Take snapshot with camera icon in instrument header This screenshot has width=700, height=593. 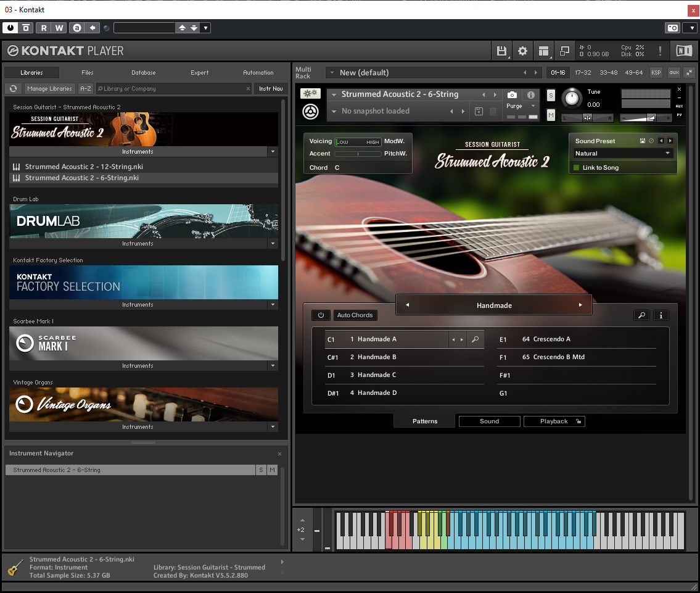512,94
